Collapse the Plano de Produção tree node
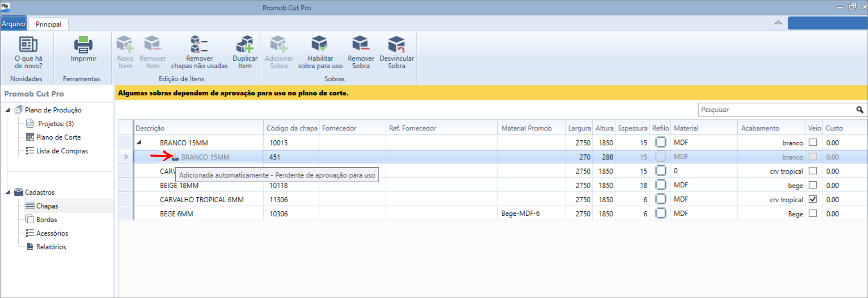This screenshot has width=868, height=298. coord(8,110)
